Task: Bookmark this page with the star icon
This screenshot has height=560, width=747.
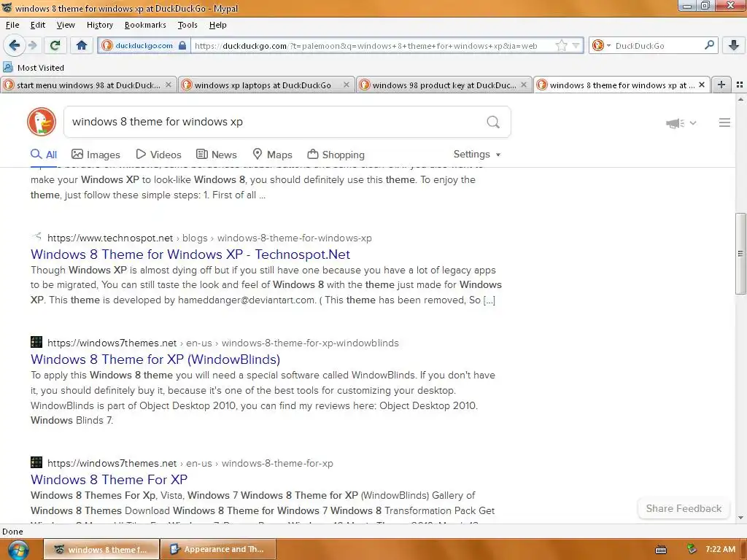Action: pos(561,45)
